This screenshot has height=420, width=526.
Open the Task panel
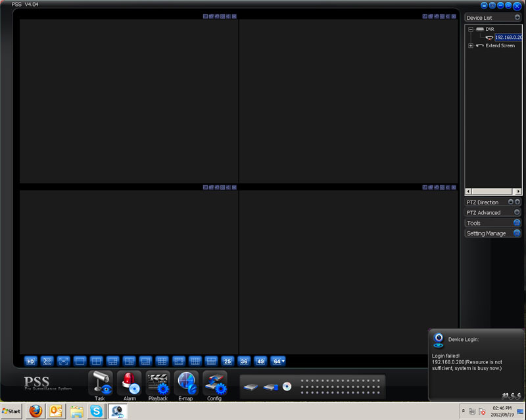[x=100, y=383]
